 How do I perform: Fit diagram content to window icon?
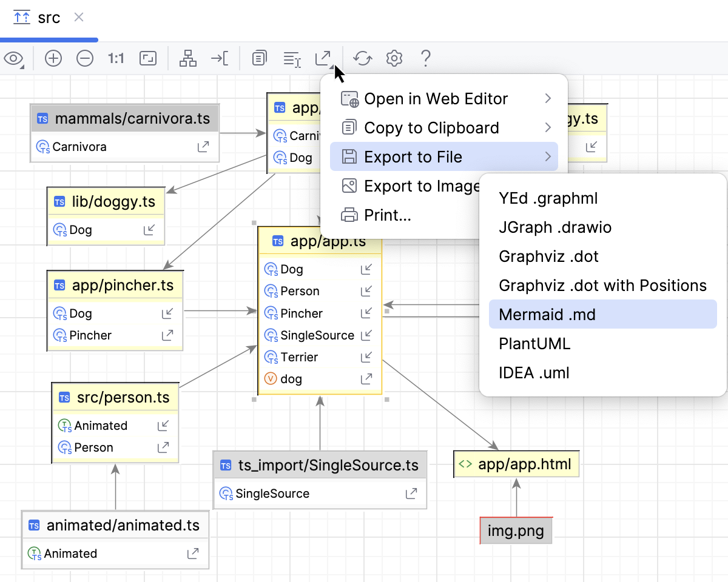pyautogui.click(x=148, y=59)
